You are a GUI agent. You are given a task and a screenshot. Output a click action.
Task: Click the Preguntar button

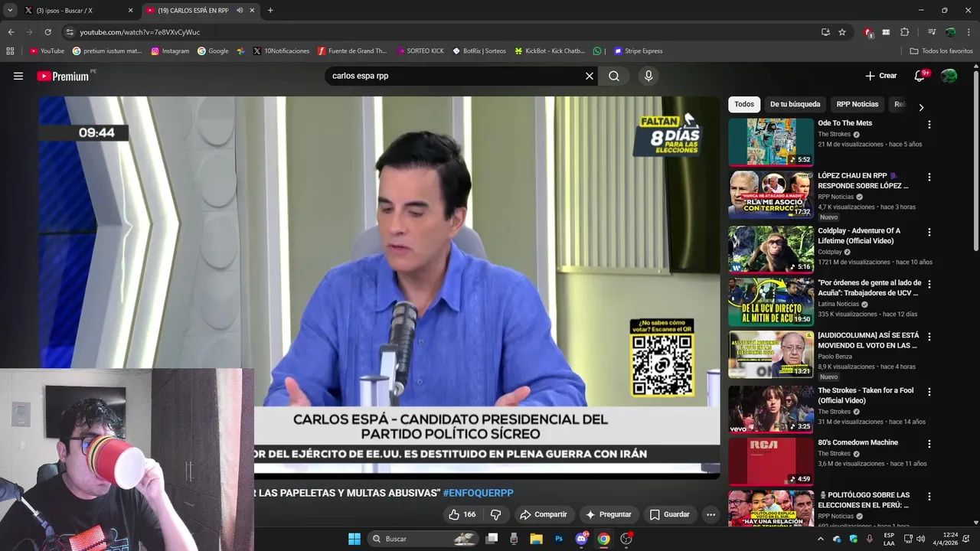click(609, 514)
